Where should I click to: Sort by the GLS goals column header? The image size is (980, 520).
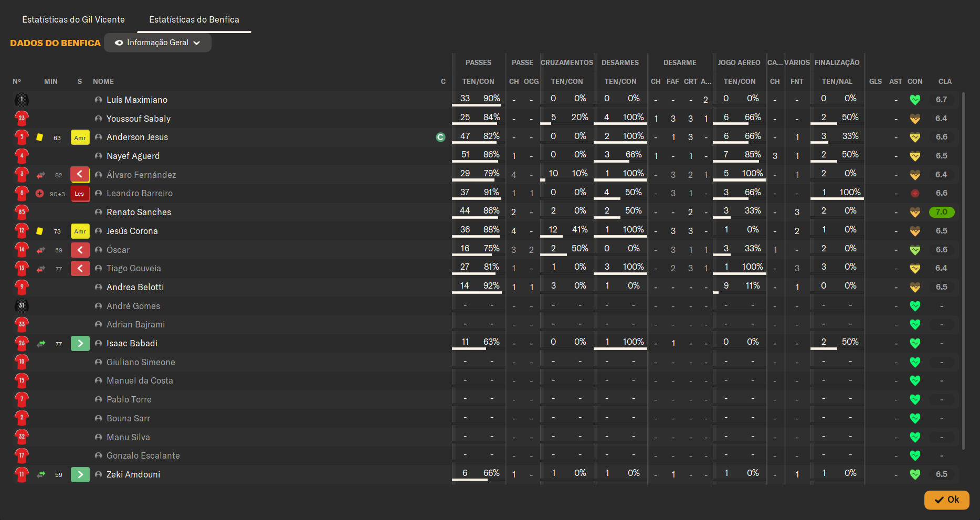point(876,81)
